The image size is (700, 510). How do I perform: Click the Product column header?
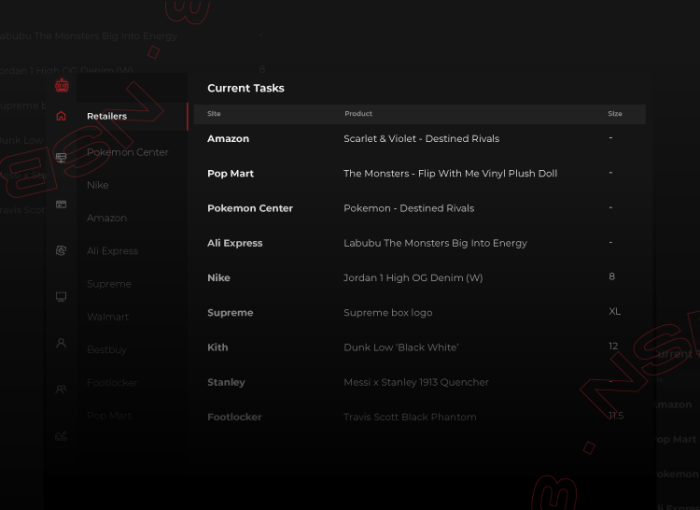click(358, 114)
